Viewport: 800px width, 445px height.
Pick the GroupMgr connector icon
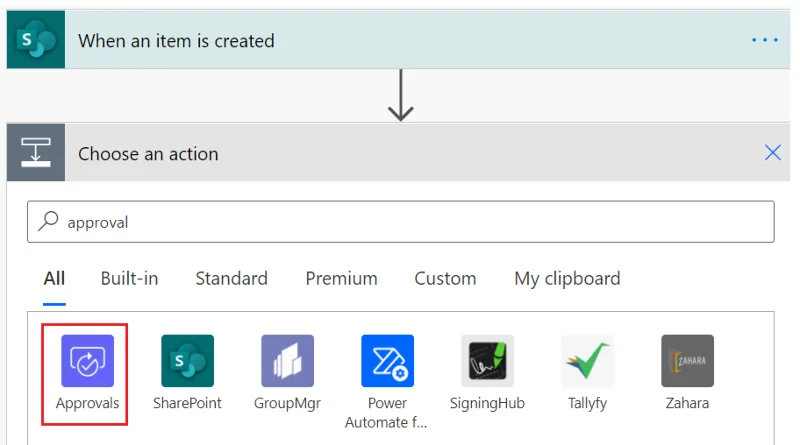pos(287,361)
